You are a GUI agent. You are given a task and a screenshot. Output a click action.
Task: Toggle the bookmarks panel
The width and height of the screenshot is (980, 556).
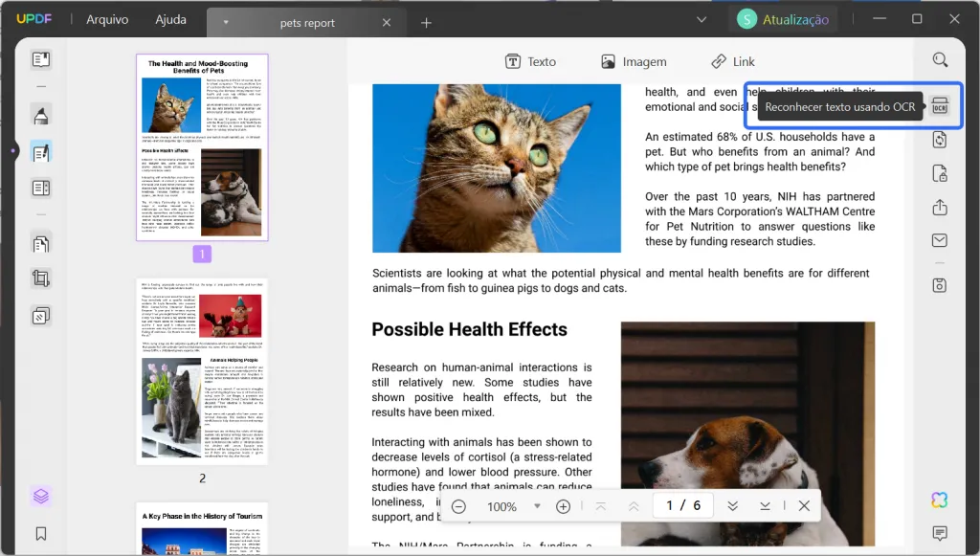(41, 533)
